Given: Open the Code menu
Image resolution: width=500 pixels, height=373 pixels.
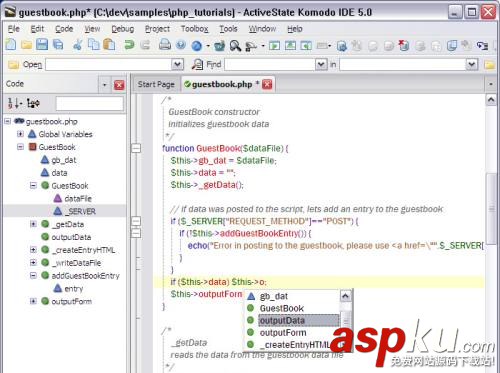Looking at the screenshot, I should 64,29.
